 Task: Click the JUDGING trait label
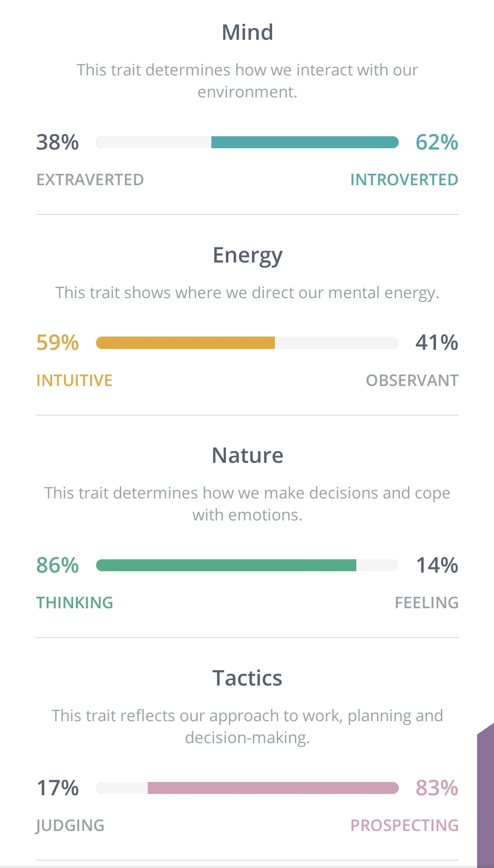[x=70, y=825]
